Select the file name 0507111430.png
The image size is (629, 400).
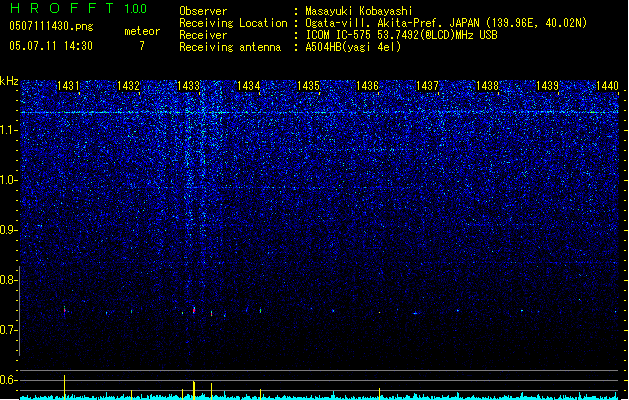(51, 26)
